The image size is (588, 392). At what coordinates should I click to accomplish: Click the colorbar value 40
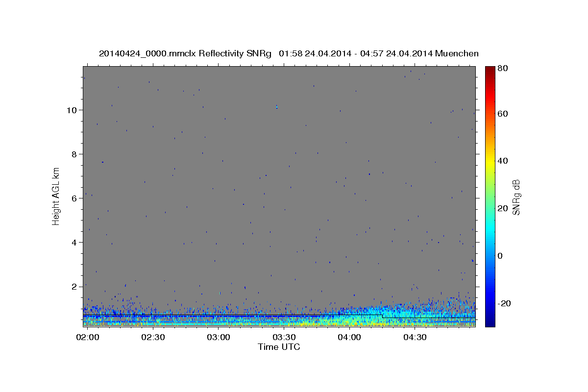503,161
